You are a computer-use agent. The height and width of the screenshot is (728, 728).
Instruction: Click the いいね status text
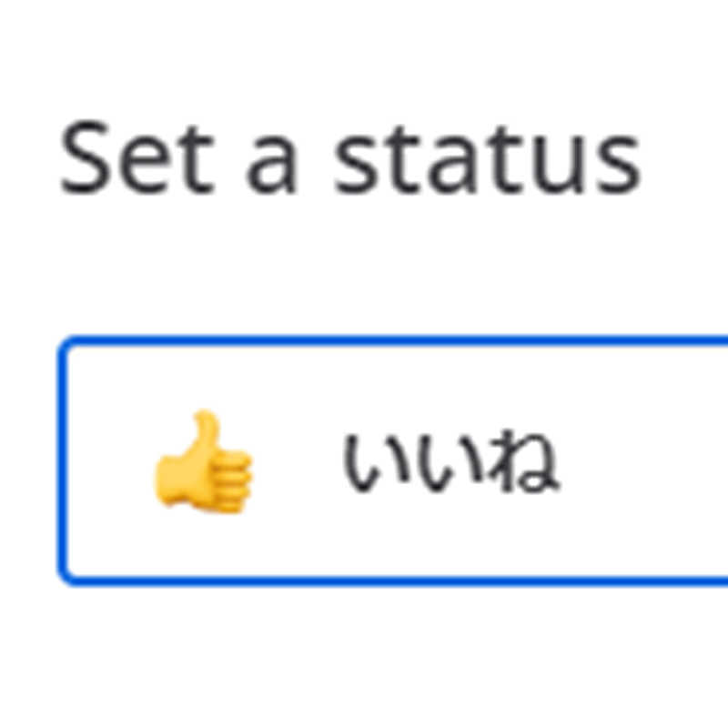coord(451,461)
